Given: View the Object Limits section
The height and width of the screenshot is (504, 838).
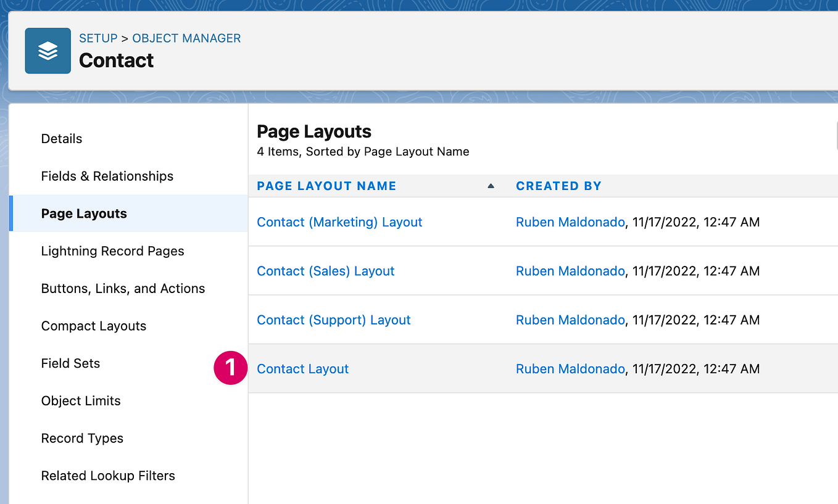Looking at the screenshot, I should click(80, 400).
